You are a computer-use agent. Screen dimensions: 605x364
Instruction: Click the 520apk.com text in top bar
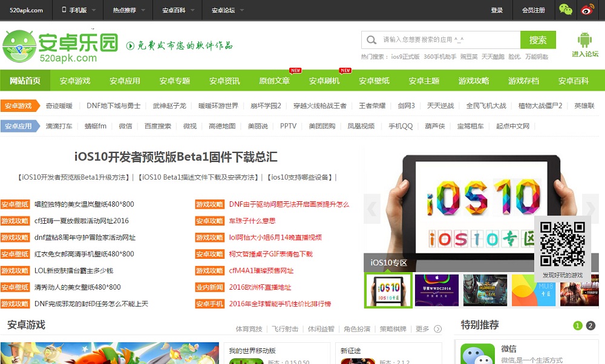click(x=26, y=10)
